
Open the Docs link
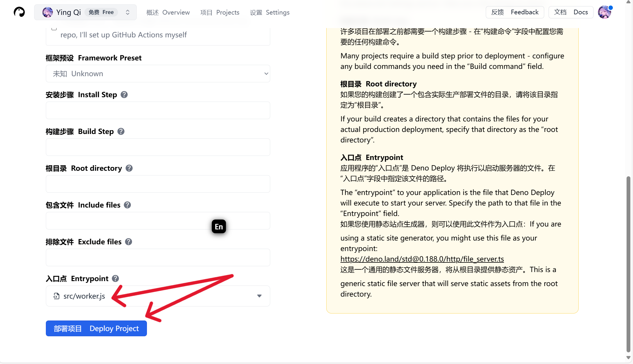click(x=571, y=12)
